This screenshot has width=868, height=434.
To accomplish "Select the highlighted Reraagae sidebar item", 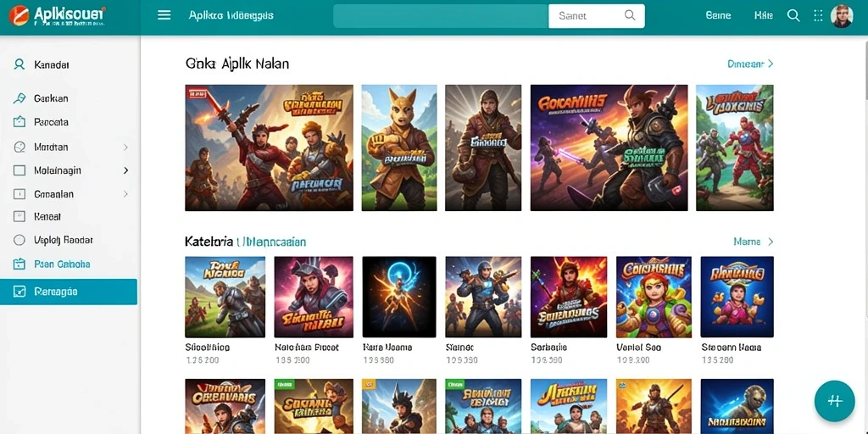I will point(69,292).
